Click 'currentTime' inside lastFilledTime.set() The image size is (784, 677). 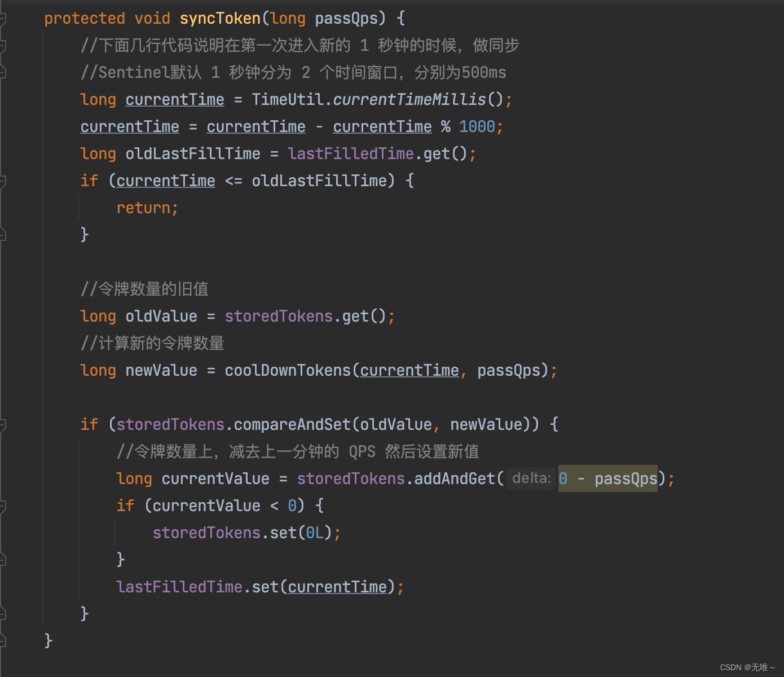pyautogui.click(x=337, y=587)
